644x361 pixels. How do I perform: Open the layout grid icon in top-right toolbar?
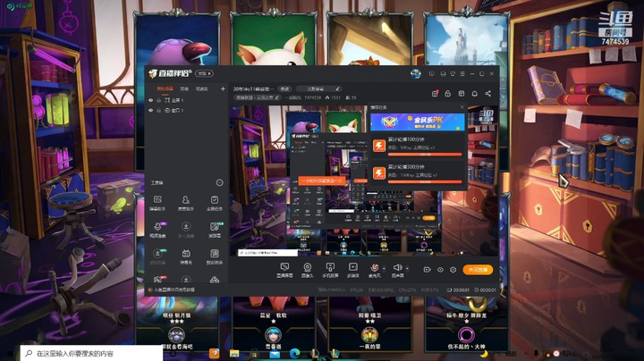[462, 94]
